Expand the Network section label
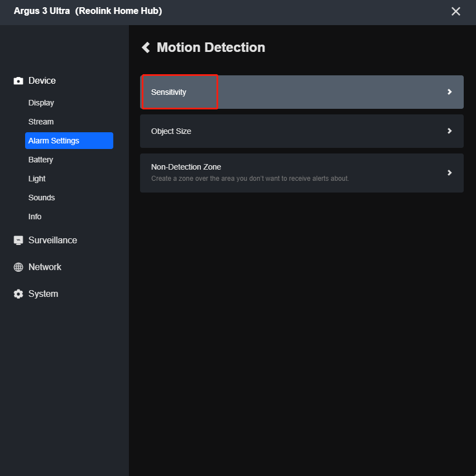Viewport: 476px width, 476px height. 45,267
